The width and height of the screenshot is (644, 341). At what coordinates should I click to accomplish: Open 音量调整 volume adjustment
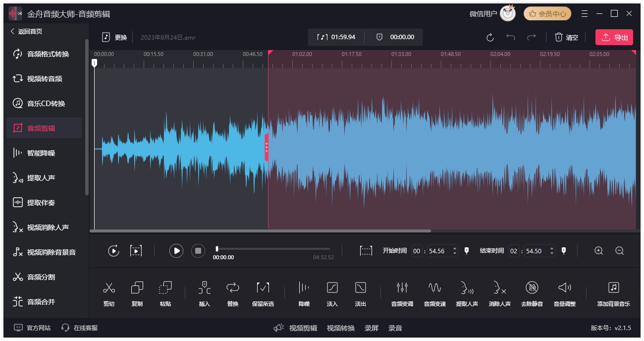click(x=565, y=294)
